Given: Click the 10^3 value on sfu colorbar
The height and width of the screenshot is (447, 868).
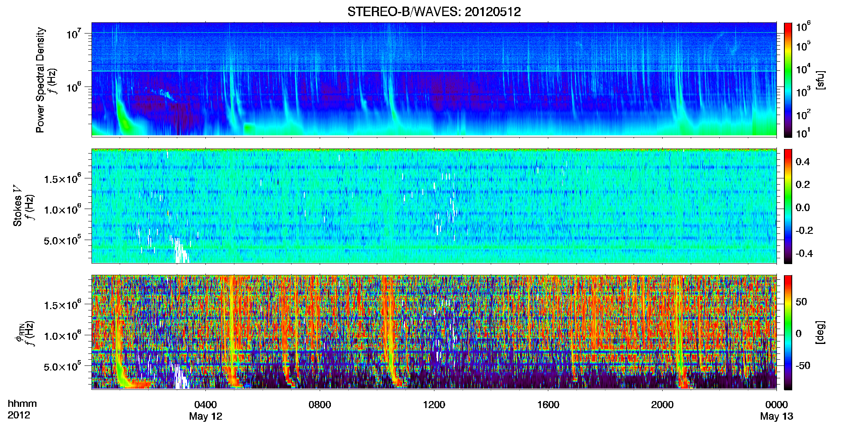Looking at the screenshot, I should (803, 92).
